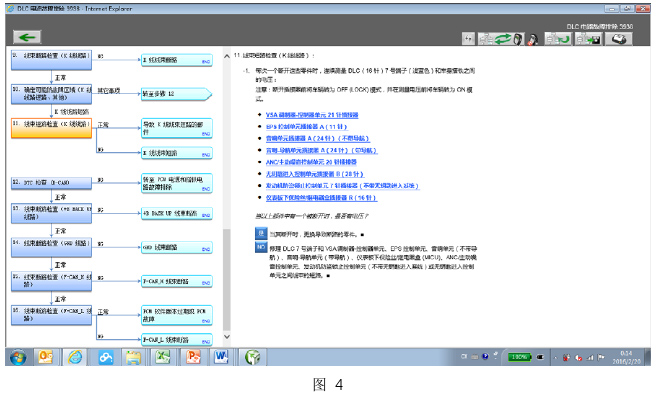Click the blue YES answer button
The image size is (659, 398).
[x=261, y=234]
